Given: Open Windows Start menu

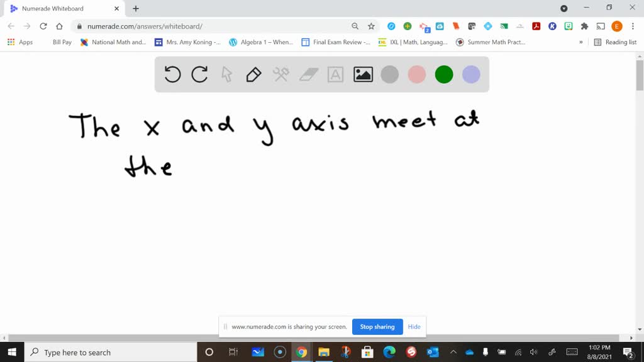Looking at the screenshot, I should (12, 352).
